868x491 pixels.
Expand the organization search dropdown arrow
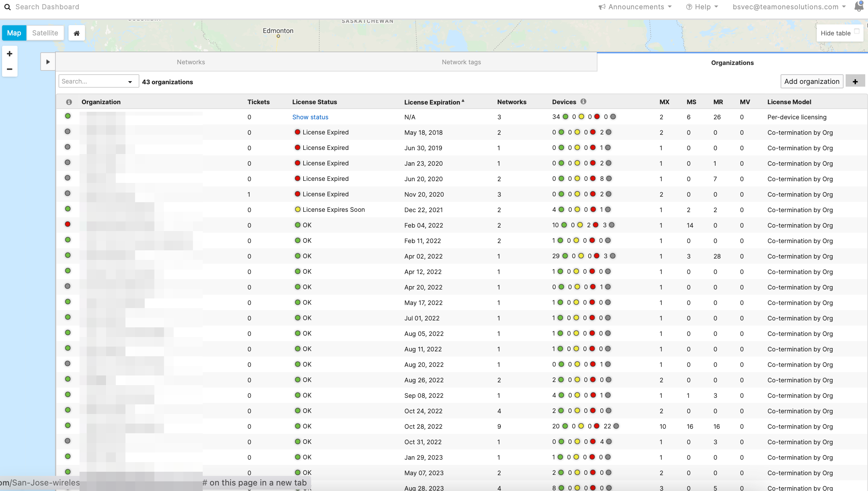point(130,81)
